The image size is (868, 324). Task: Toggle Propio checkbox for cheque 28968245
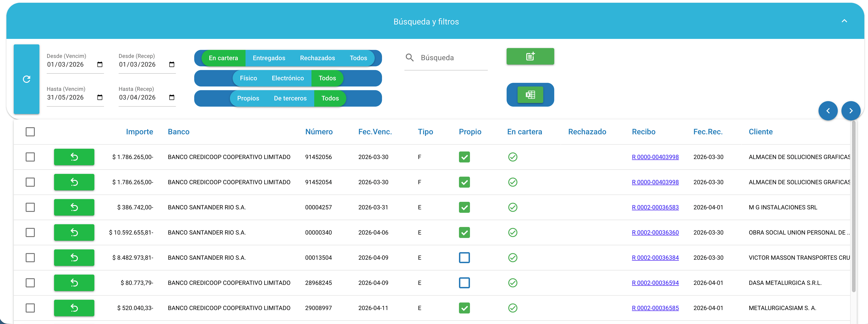click(464, 283)
